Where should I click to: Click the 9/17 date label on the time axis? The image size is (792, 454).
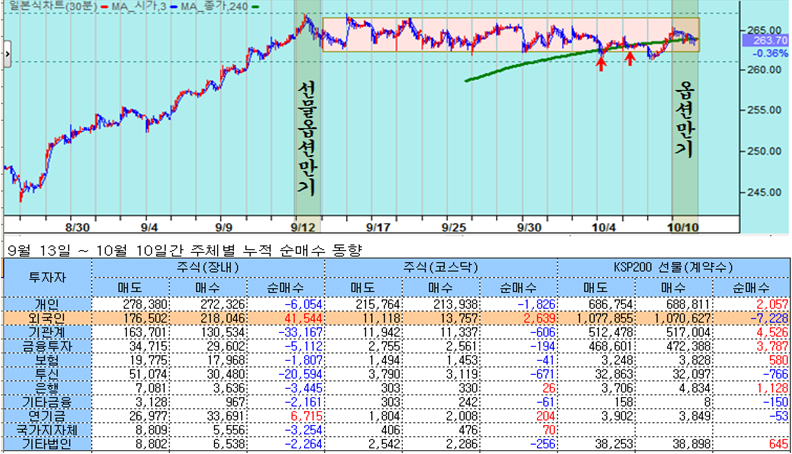point(378,227)
